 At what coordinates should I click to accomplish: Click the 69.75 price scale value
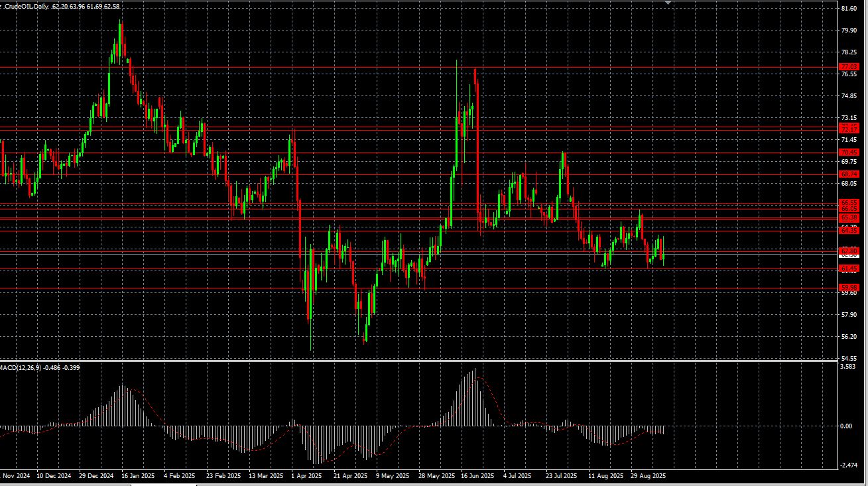(849, 162)
